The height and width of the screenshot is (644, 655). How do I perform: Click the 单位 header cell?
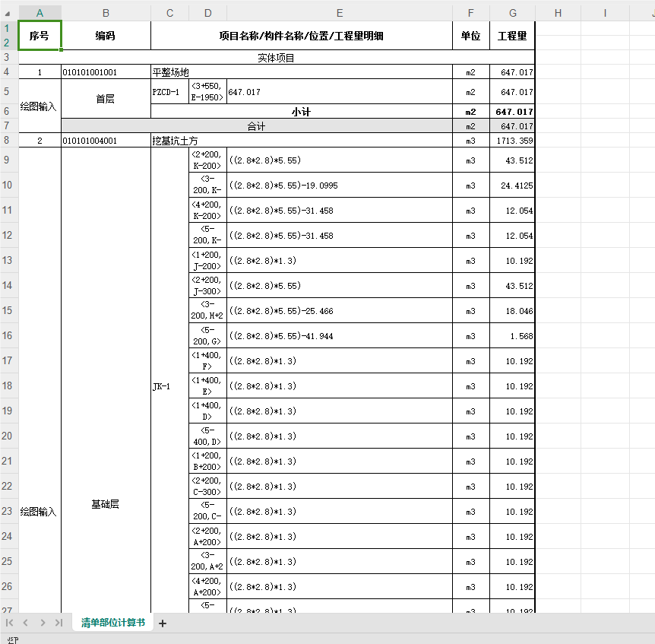[x=471, y=36]
